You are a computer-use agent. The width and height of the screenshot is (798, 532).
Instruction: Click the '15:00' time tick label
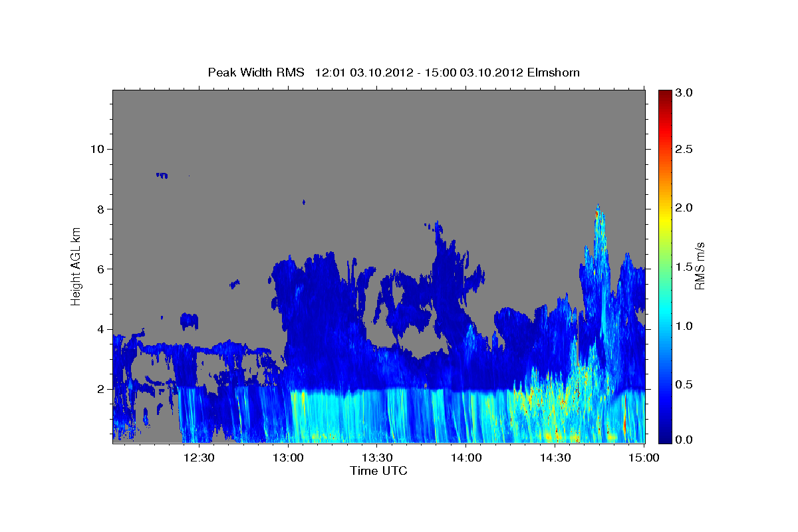(644, 458)
